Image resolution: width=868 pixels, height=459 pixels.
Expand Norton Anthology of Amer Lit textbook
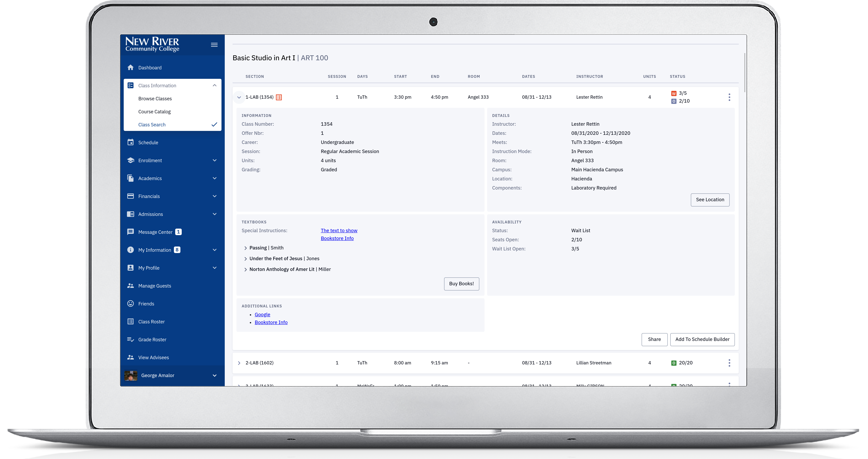click(245, 269)
